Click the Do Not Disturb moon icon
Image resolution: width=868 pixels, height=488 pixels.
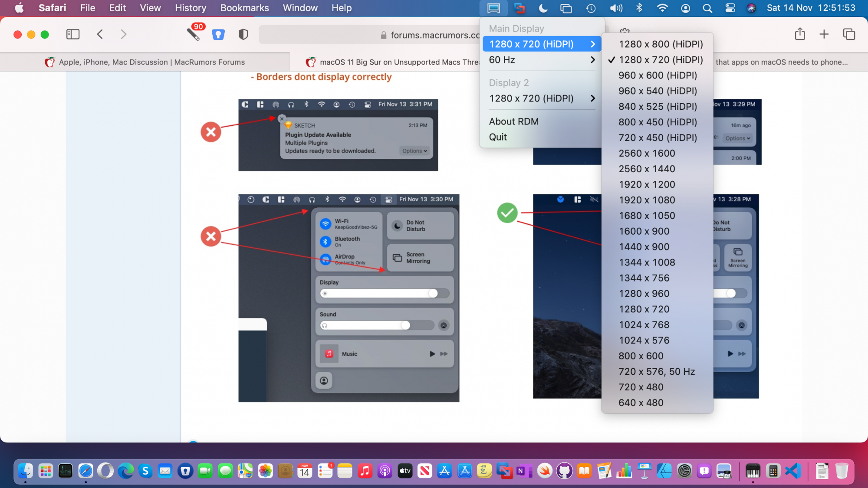(543, 8)
